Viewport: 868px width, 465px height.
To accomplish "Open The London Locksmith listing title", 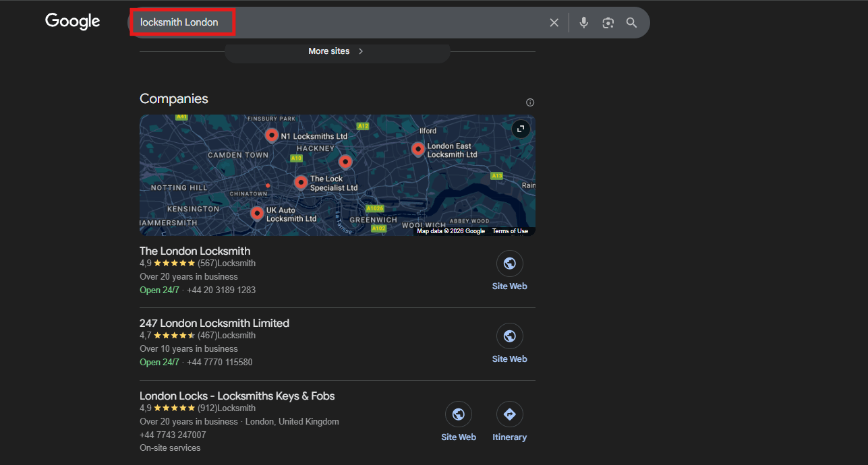I will pyautogui.click(x=194, y=250).
